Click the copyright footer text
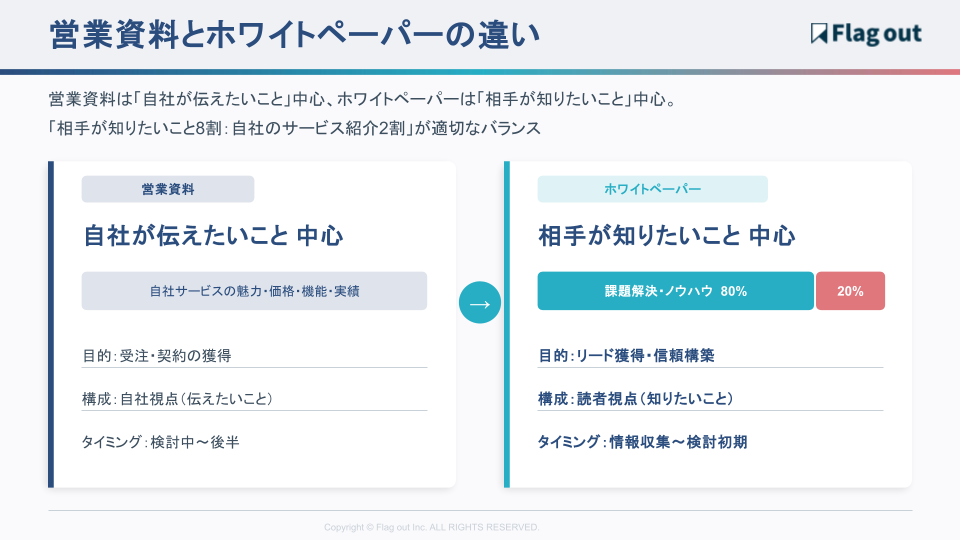This screenshot has width=960, height=540. (x=431, y=527)
